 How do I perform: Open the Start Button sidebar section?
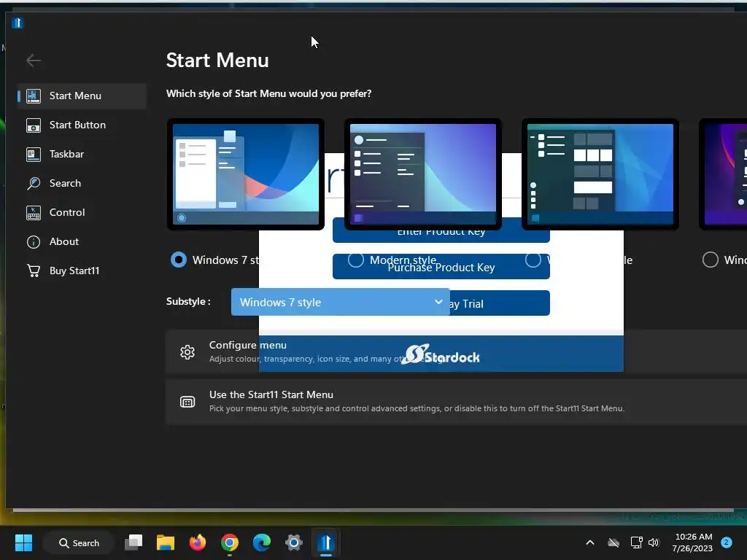tap(82, 125)
